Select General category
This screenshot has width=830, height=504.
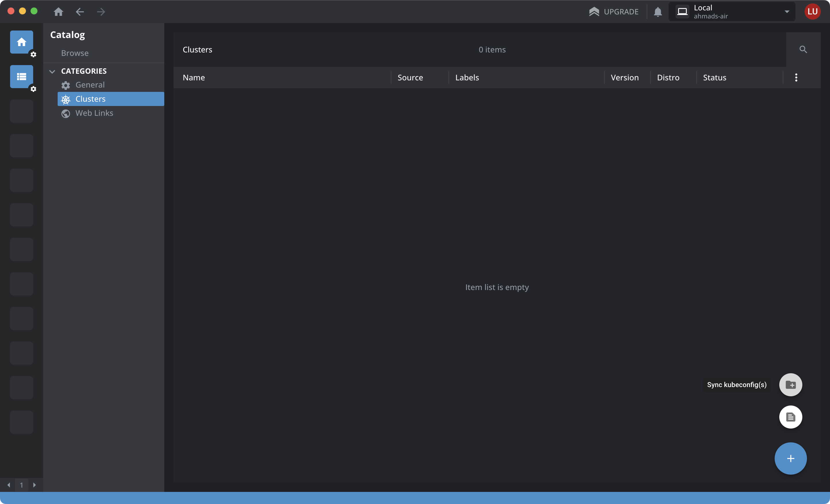click(90, 85)
